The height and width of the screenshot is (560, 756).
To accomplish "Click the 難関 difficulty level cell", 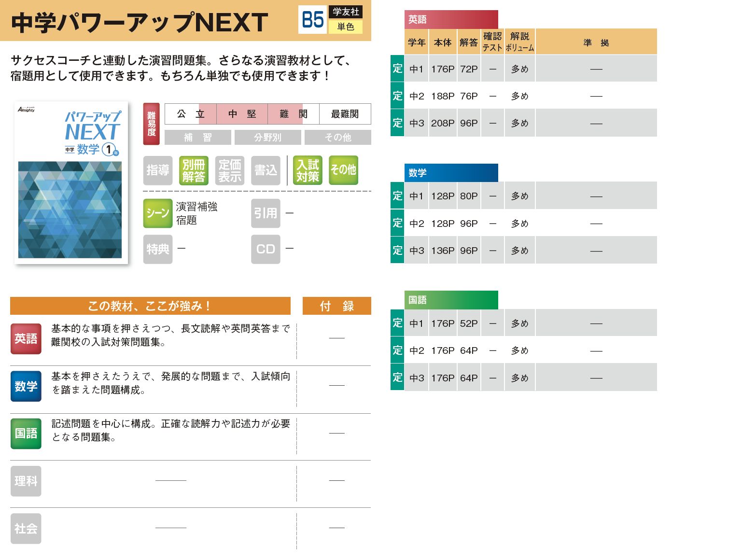I will point(294,114).
